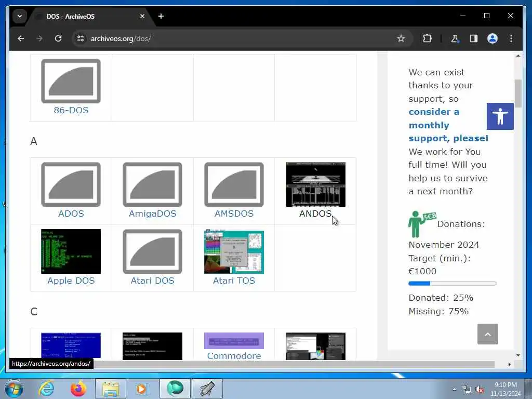Open the Chrome three-dot menu
This screenshot has width=532, height=399.
pos(511,38)
